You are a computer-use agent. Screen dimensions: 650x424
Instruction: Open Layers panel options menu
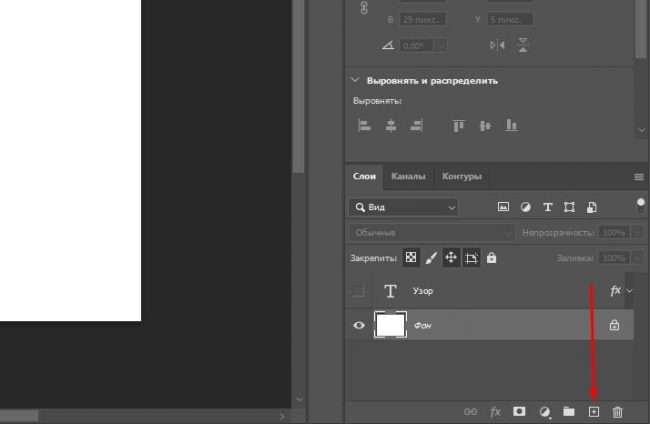tap(639, 177)
